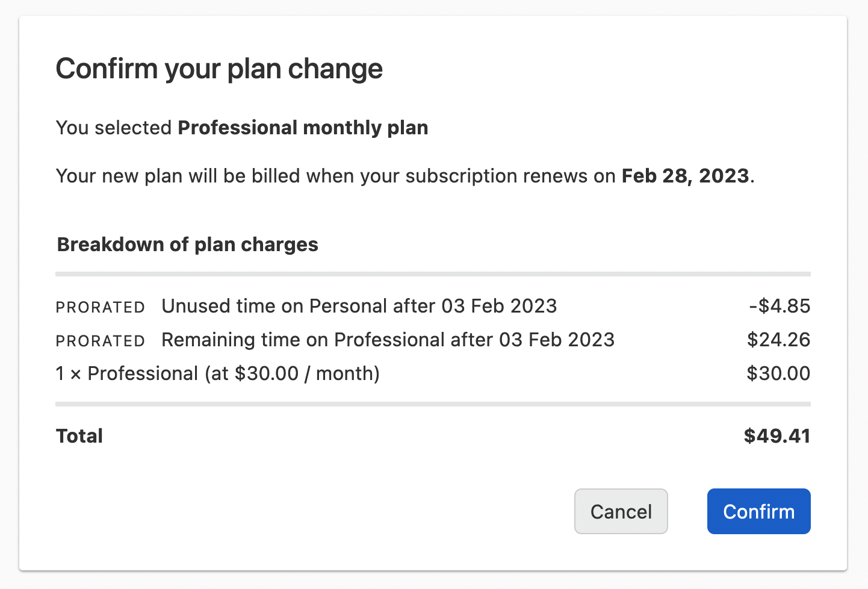Click the 'You selected' text

pyautogui.click(x=114, y=128)
